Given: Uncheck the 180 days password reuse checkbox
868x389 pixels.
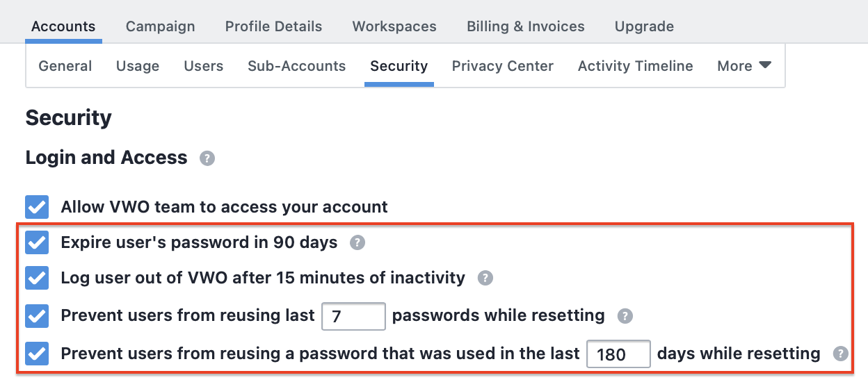Looking at the screenshot, I should click(37, 354).
